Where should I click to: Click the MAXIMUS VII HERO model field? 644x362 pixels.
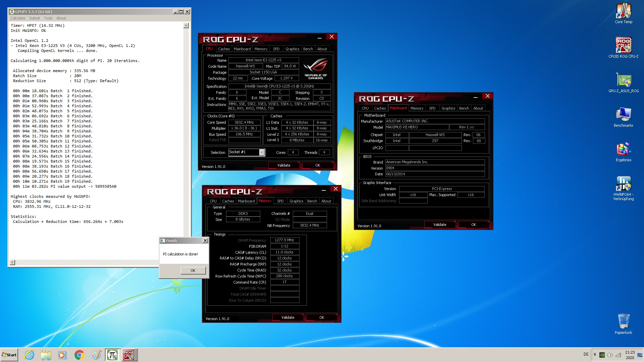tap(417, 127)
